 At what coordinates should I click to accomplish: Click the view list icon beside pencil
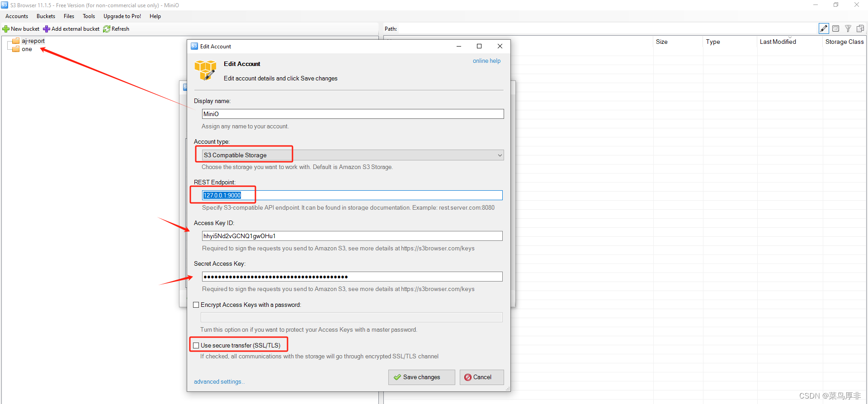(836, 28)
